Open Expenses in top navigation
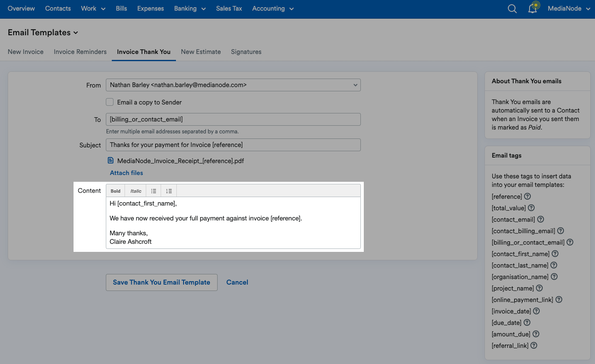Screen dimensions: 595x364 point(150,8)
